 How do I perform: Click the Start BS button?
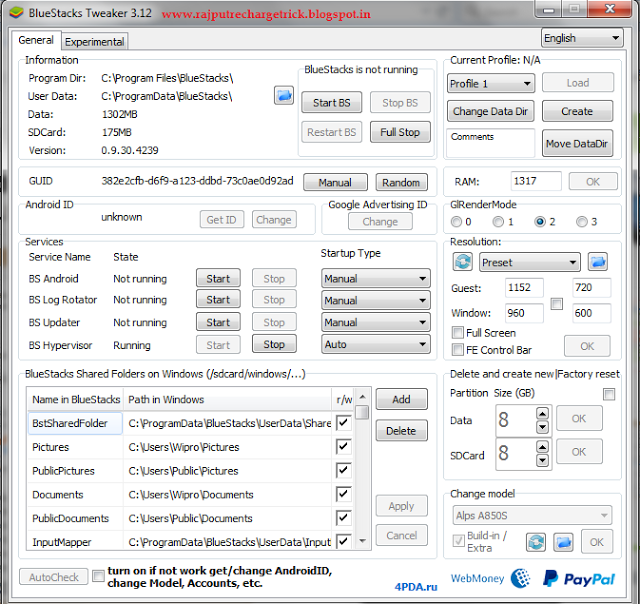(x=331, y=102)
